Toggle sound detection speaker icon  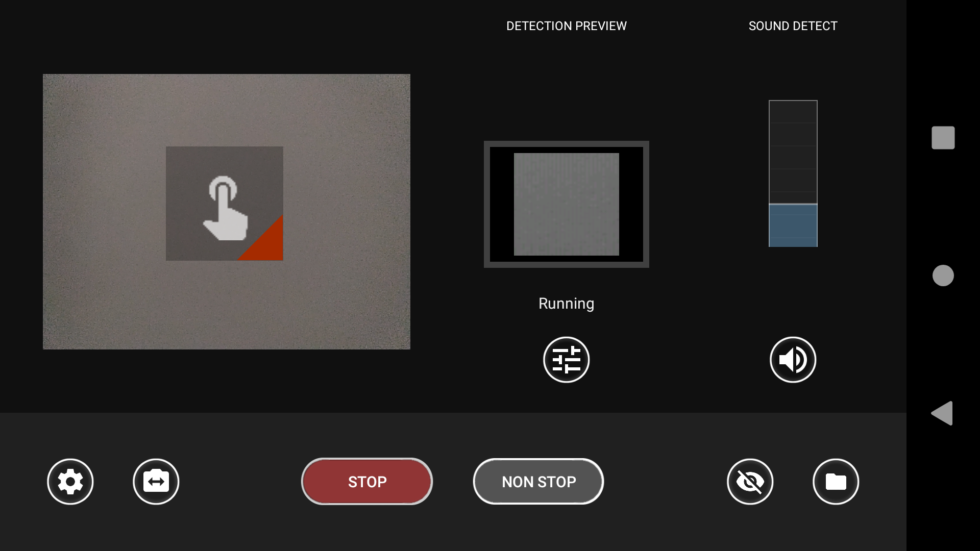pyautogui.click(x=793, y=360)
